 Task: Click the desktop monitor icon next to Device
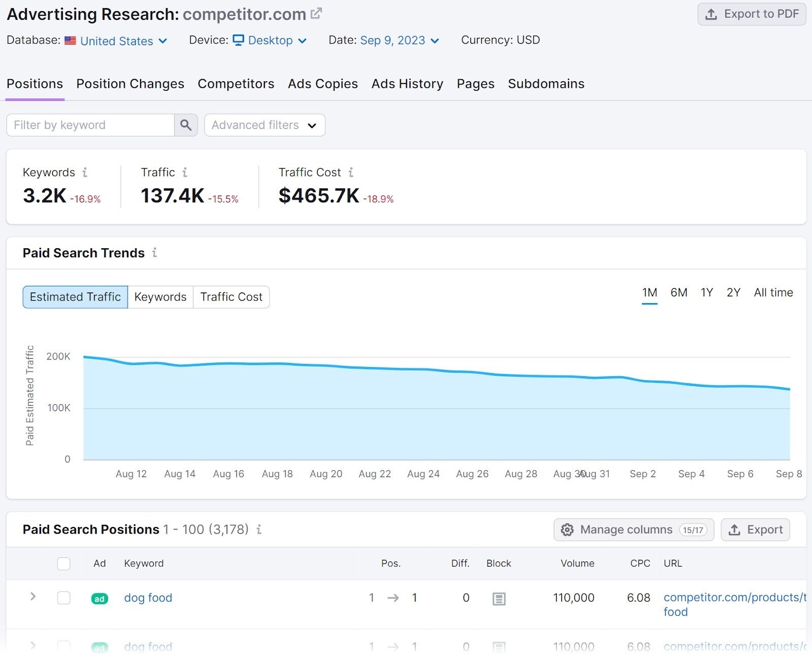(x=239, y=40)
